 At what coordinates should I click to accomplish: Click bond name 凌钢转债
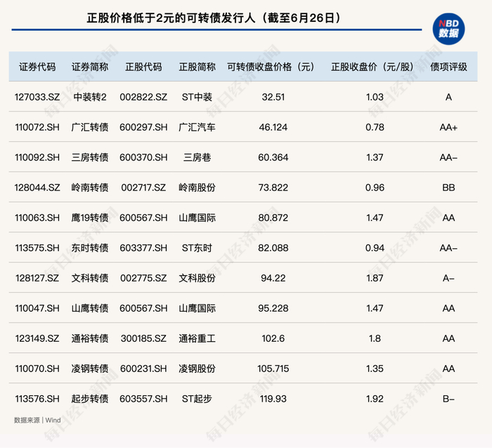90,369
